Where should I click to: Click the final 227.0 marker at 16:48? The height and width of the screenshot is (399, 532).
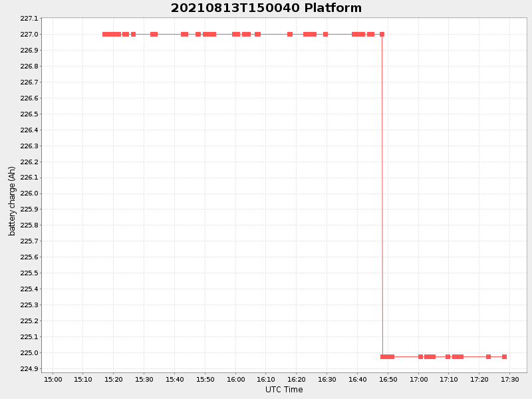tap(382, 35)
